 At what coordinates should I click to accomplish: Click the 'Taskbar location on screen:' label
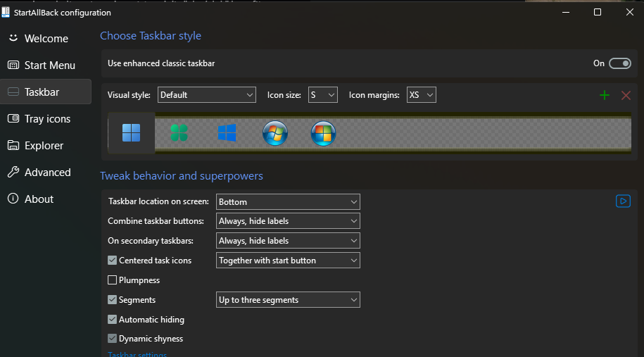pyautogui.click(x=158, y=201)
